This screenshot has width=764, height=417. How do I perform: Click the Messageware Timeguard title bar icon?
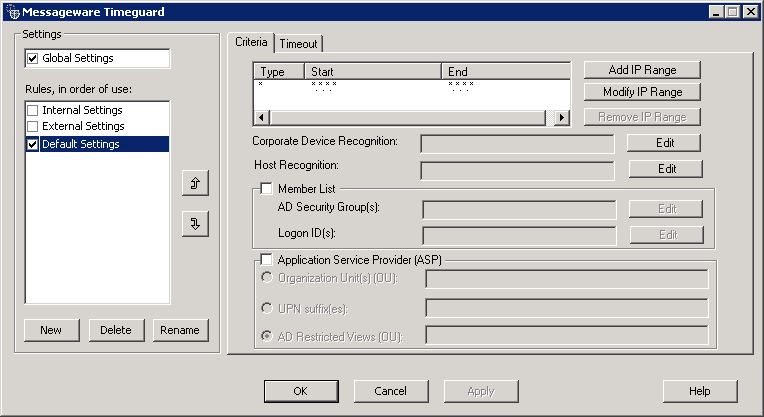(x=13, y=12)
